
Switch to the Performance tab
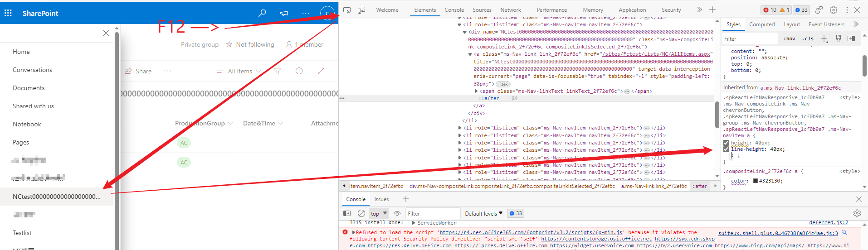coord(551,10)
